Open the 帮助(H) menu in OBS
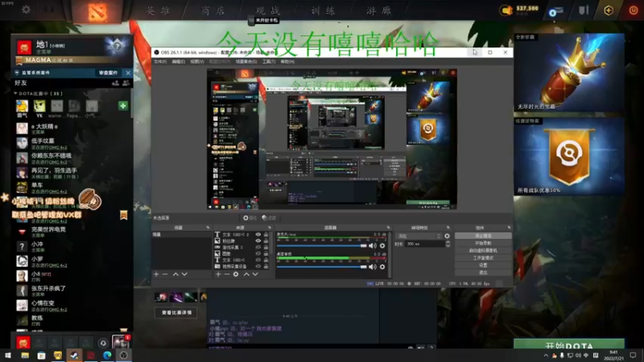 coord(287,62)
